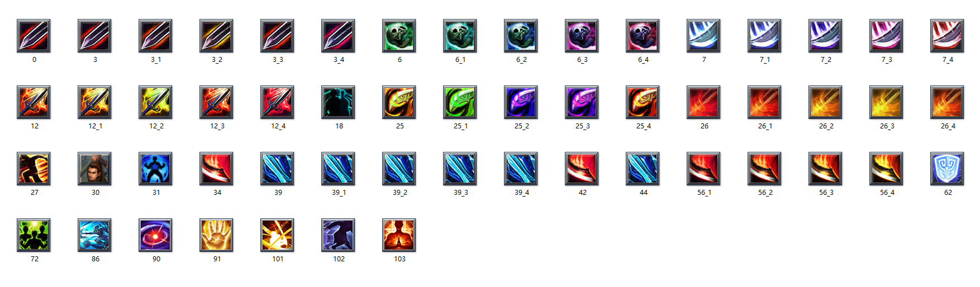Click the golden slash icon labeled 101
Screen dimensions: 980x287
tap(277, 235)
